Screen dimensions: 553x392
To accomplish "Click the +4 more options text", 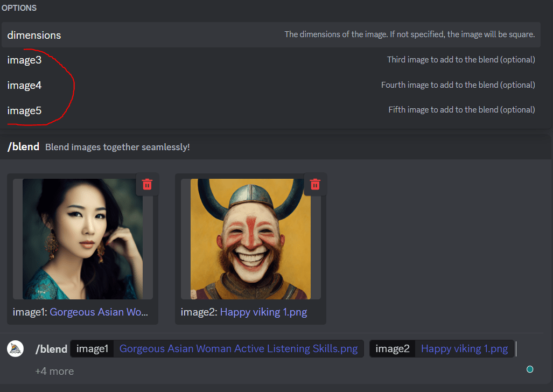I will (54, 371).
